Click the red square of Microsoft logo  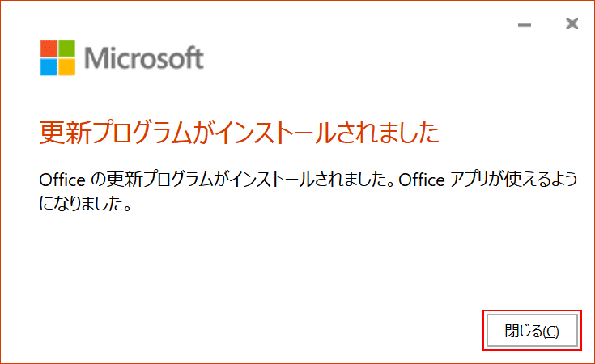[x=49, y=48]
